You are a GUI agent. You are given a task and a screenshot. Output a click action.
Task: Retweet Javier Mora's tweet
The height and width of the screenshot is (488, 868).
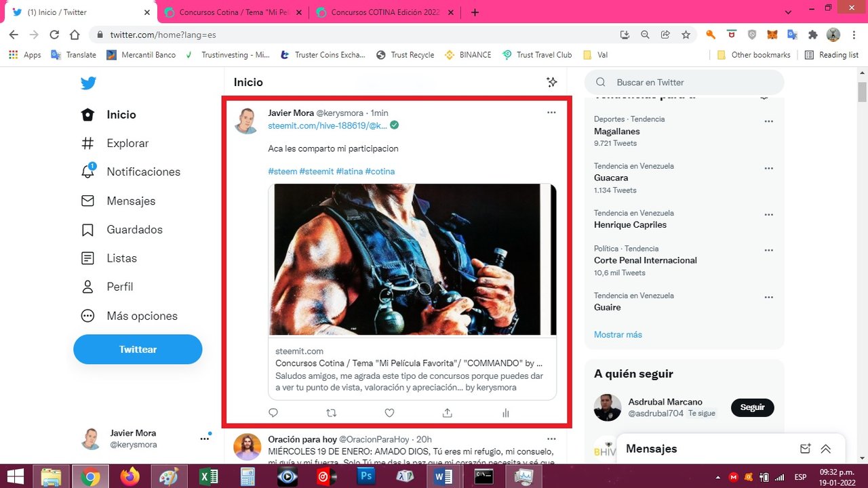click(332, 412)
